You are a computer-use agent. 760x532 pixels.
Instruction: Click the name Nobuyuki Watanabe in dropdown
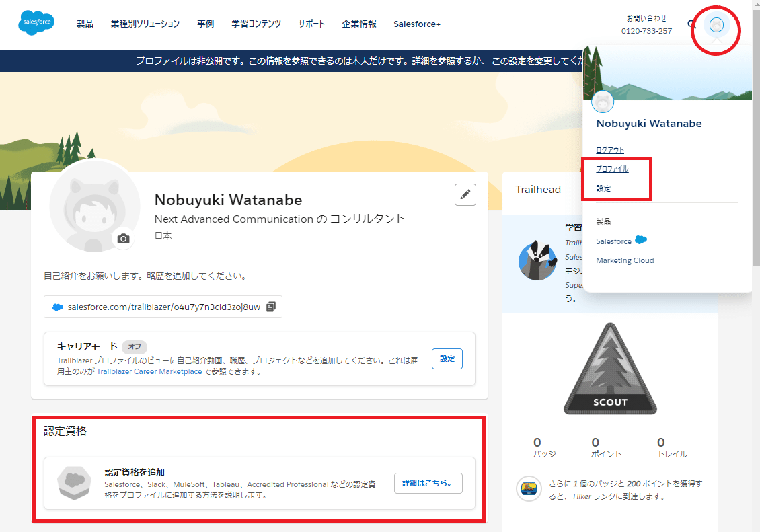click(x=648, y=124)
